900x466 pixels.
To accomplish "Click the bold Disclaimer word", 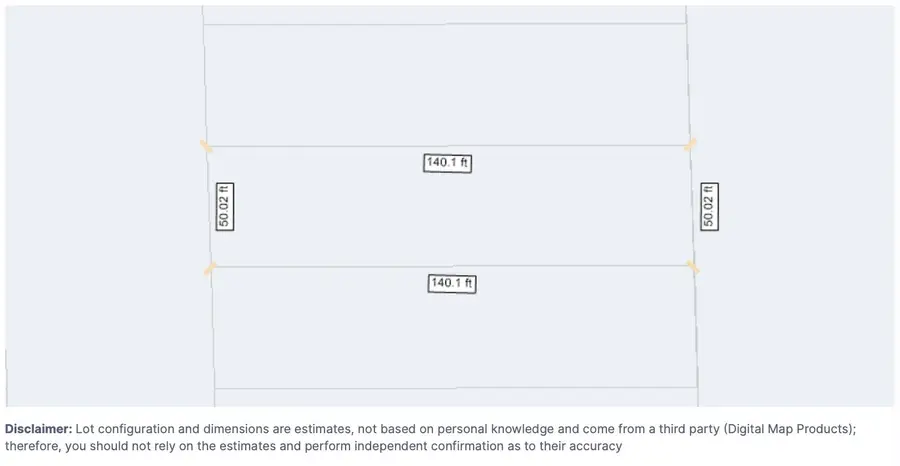I will tap(38, 429).
